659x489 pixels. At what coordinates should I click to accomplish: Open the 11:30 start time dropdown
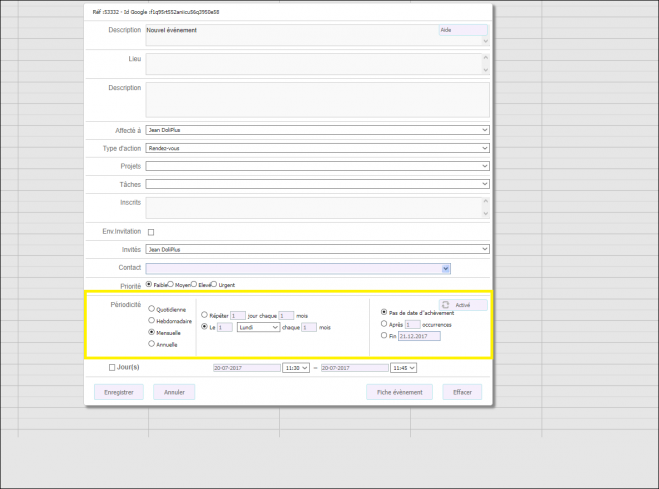click(296, 368)
